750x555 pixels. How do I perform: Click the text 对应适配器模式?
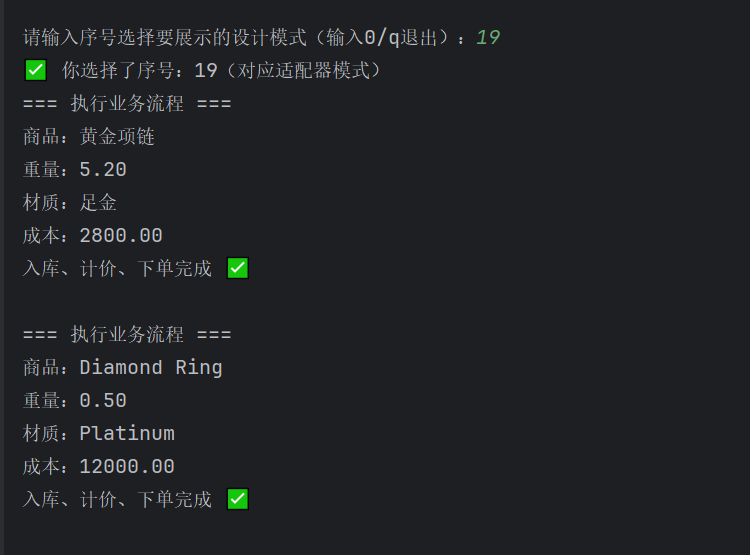pos(304,71)
